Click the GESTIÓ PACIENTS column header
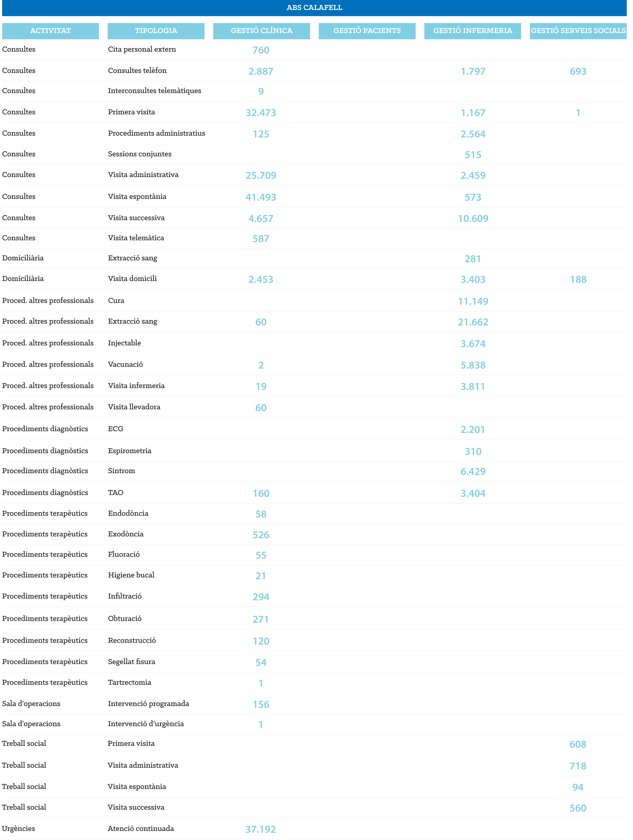Viewport: 633px width, 840px height. tap(367, 31)
